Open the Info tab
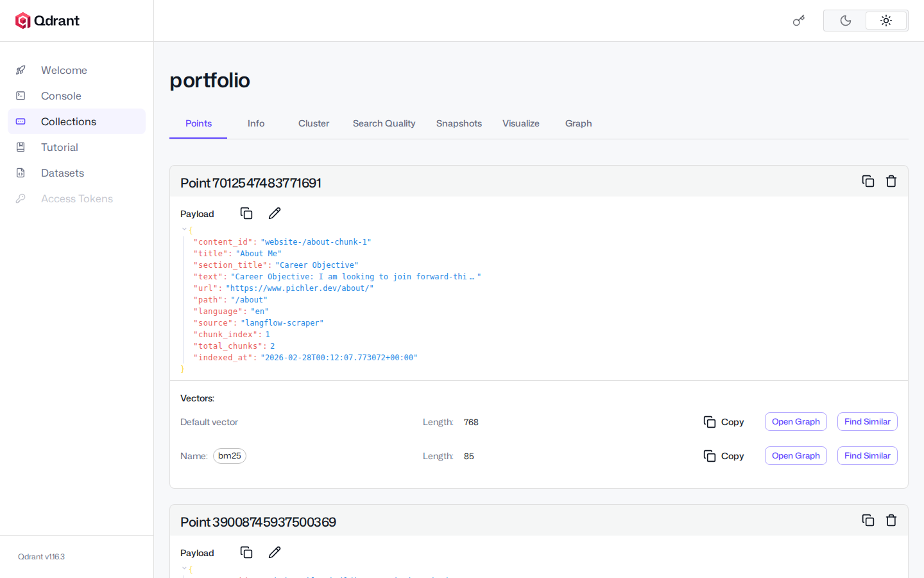The image size is (924, 578). tap(256, 123)
